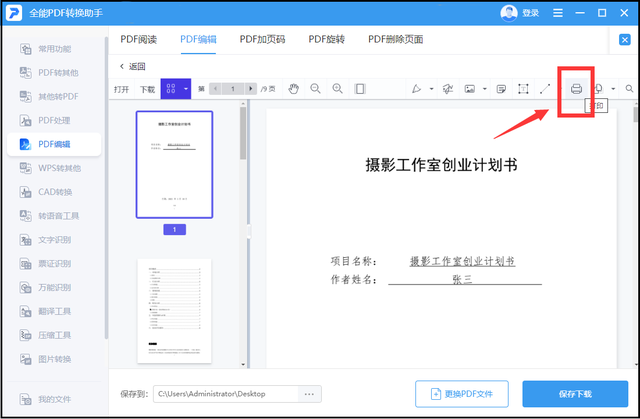Click the 登录 login link

(x=531, y=13)
